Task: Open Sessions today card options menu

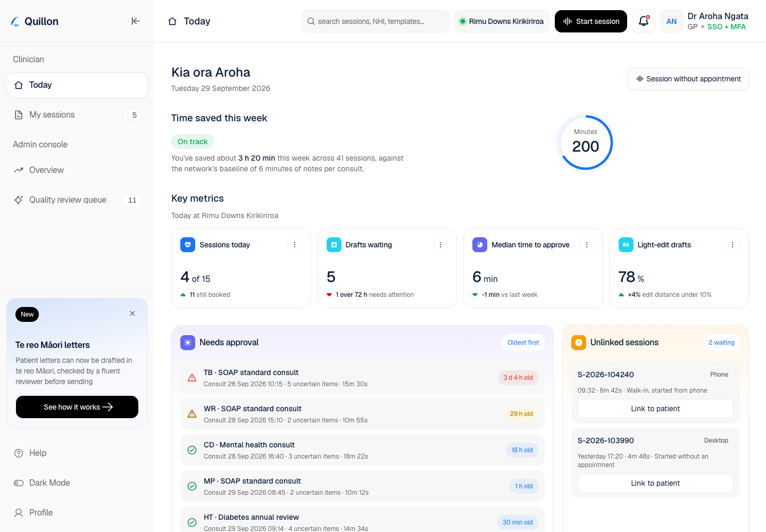Action: click(295, 245)
